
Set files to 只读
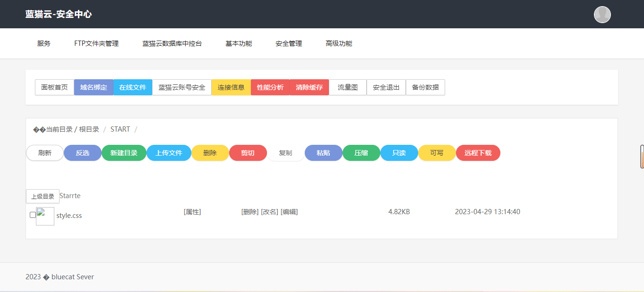399,153
